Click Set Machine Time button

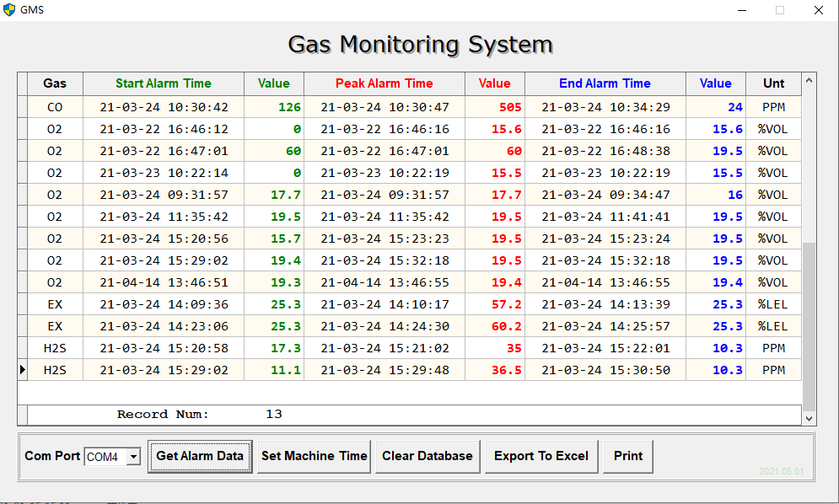[314, 456]
